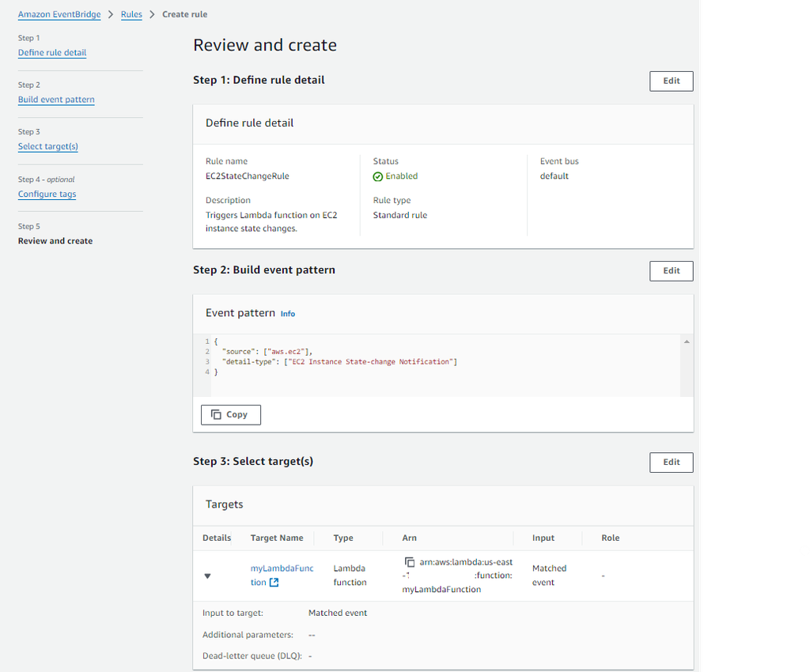This screenshot has height=672, width=810.
Task: Open the Configure tags optional step
Action: pos(47,194)
